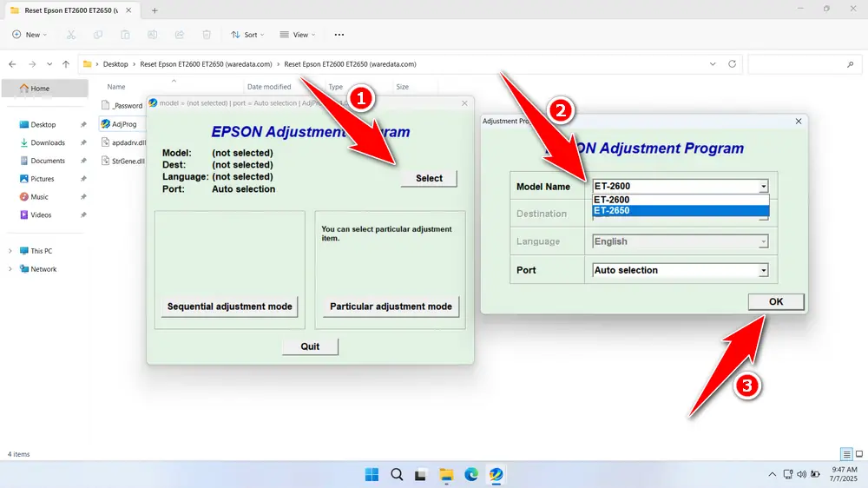Open Desktop in Quick access
Viewport: 868px width, 488px height.
coord(45,125)
